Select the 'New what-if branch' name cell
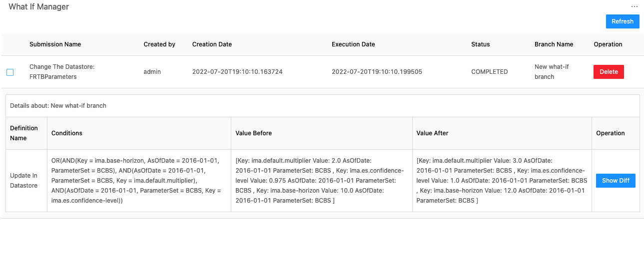The image size is (644, 271). pos(552,72)
